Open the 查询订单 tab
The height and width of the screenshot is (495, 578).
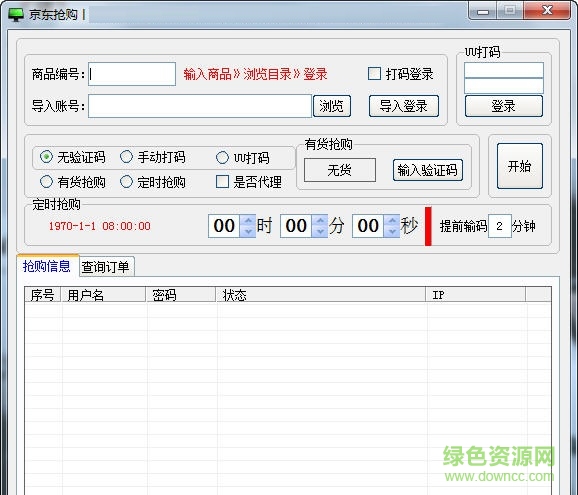pos(106,267)
